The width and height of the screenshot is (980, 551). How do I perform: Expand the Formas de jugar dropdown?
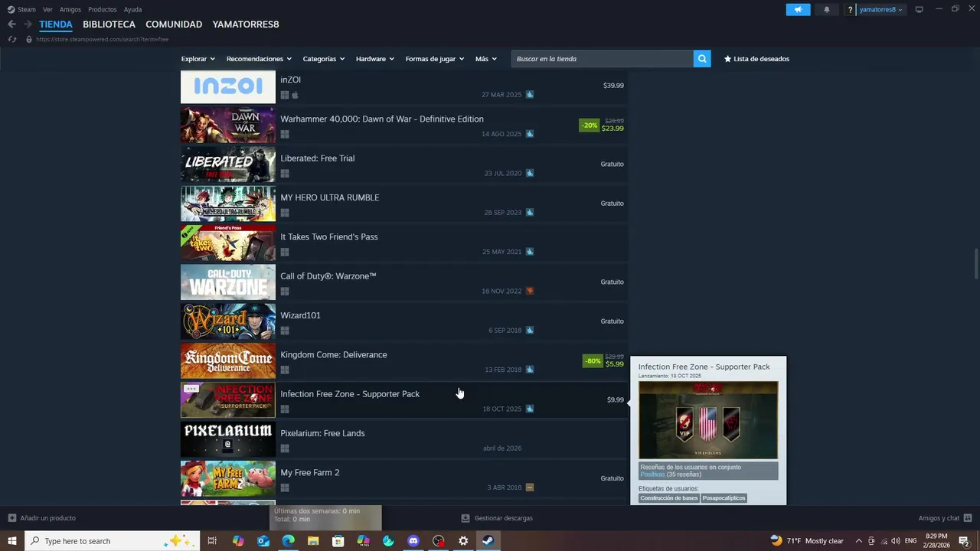tap(435, 59)
